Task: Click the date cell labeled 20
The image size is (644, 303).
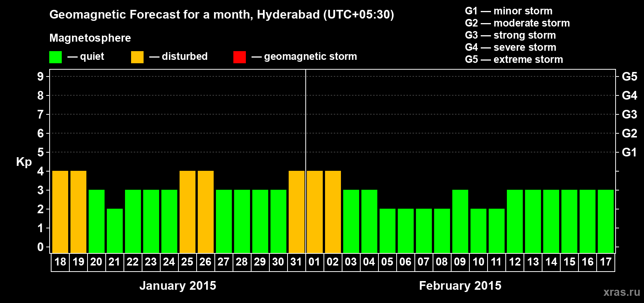Action: pos(96,262)
